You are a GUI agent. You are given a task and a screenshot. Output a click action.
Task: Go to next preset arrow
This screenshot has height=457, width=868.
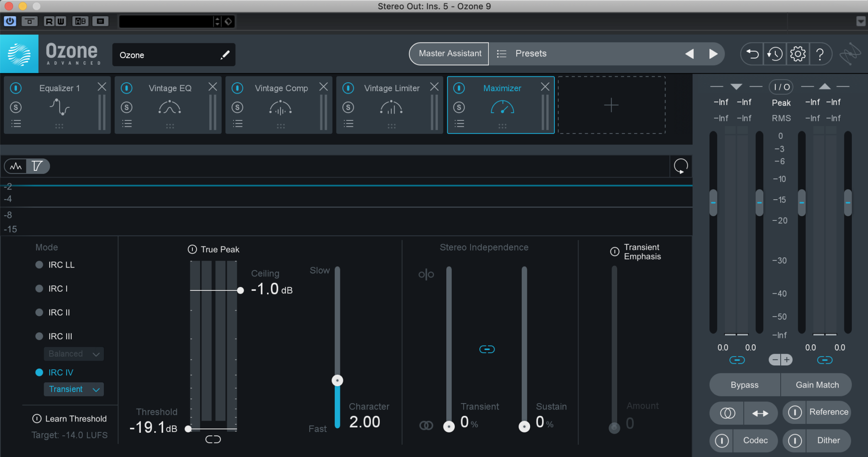[713, 54]
